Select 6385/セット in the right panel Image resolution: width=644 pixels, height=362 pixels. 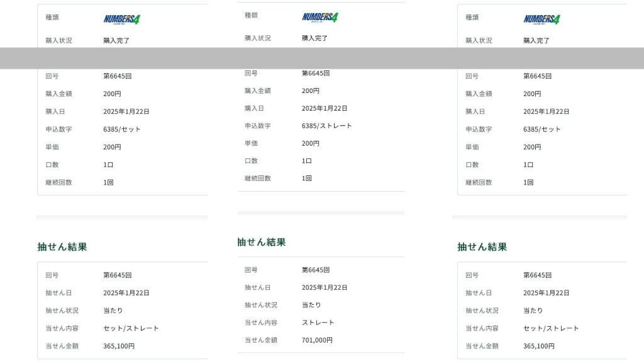click(x=541, y=129)
